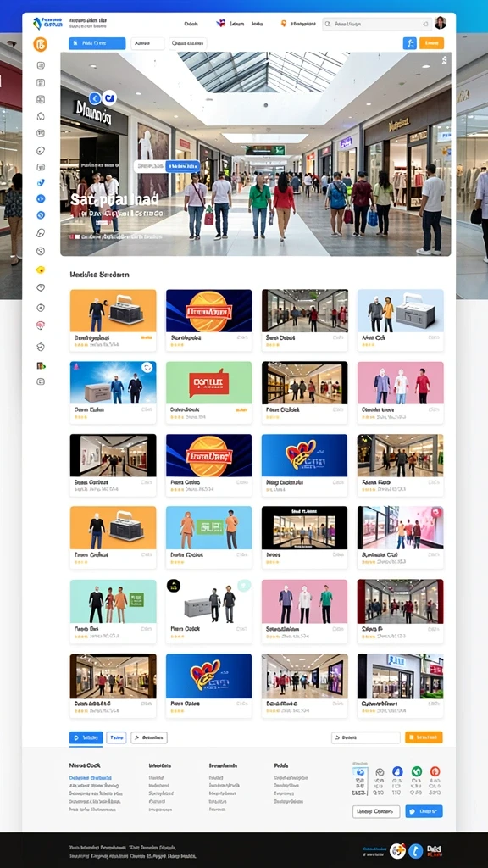This screenshot has height=868, width=488.
Task: Open the white outlined button in footer
Action: (376, 811)
